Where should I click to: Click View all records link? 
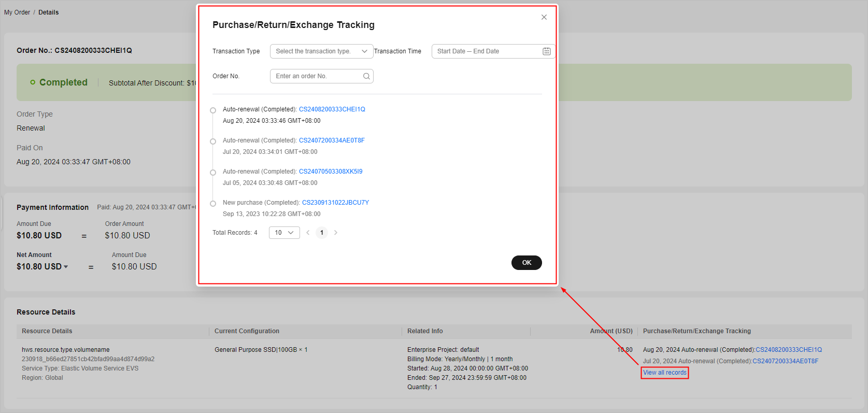(x=664, y=373)
